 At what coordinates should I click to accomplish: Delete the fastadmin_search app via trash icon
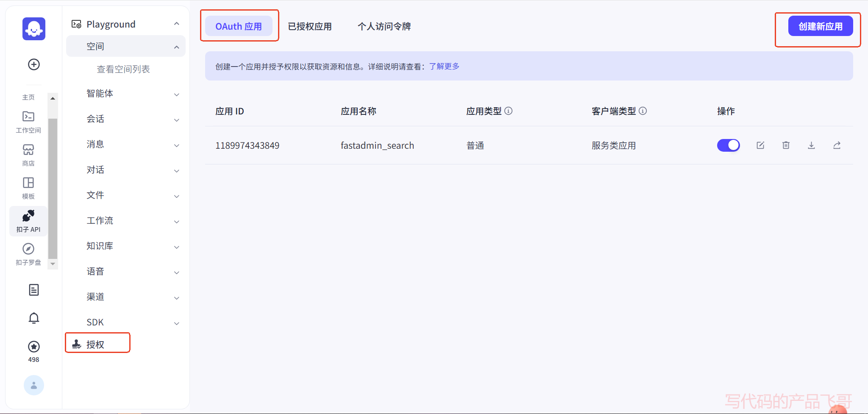786,145
